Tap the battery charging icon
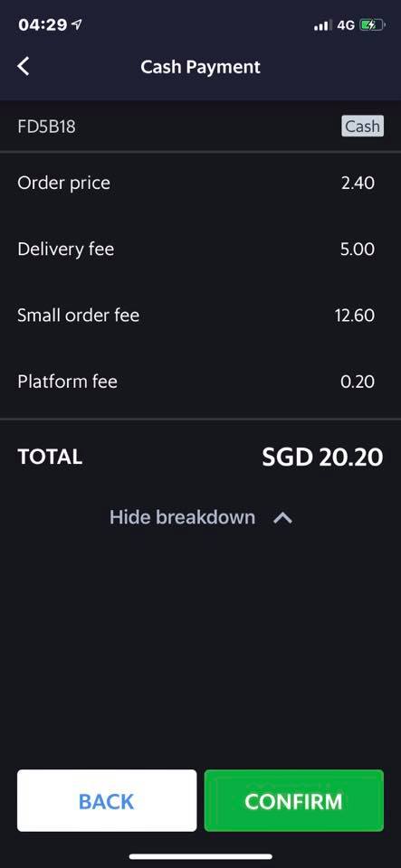Viewport: 401px width, 868px height. 372,25
